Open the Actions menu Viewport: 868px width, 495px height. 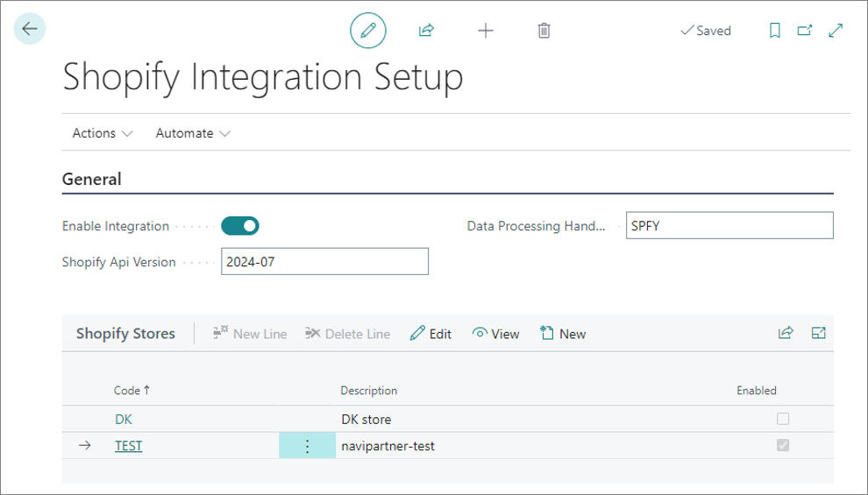(x=103, y=133)
